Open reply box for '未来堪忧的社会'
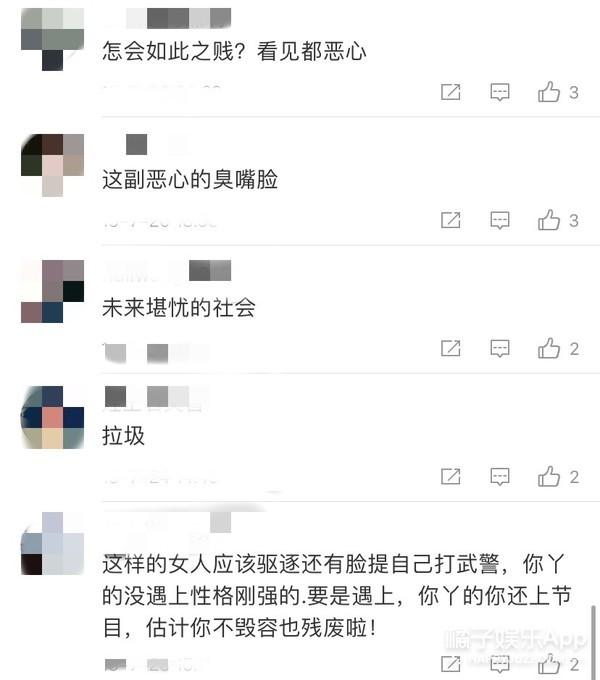 coord(499,348)
